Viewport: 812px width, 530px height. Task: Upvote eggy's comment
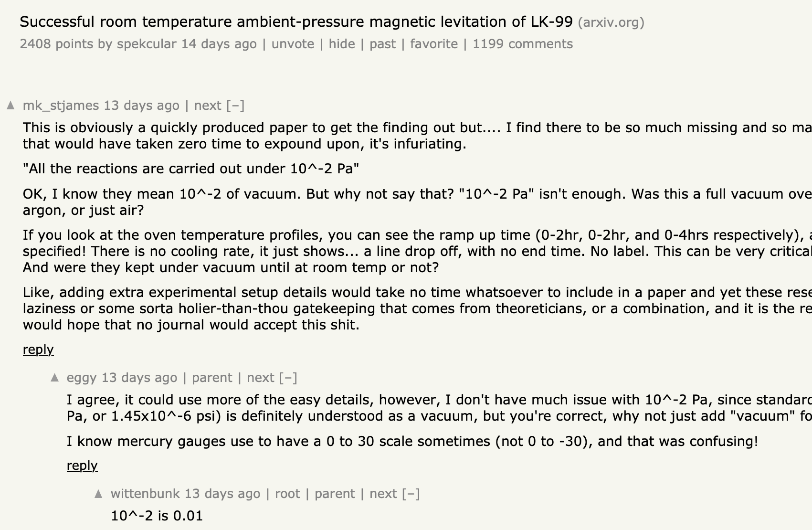(55, 378)
